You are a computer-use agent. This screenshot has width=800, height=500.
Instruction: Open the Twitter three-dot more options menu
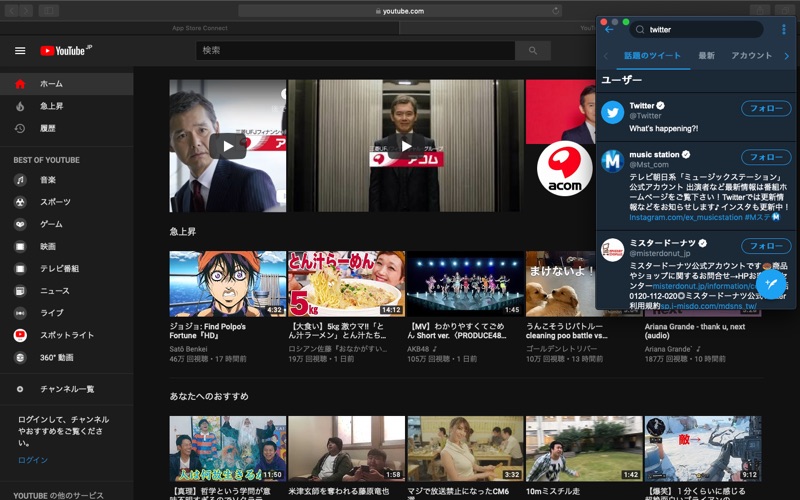(783, 29)
